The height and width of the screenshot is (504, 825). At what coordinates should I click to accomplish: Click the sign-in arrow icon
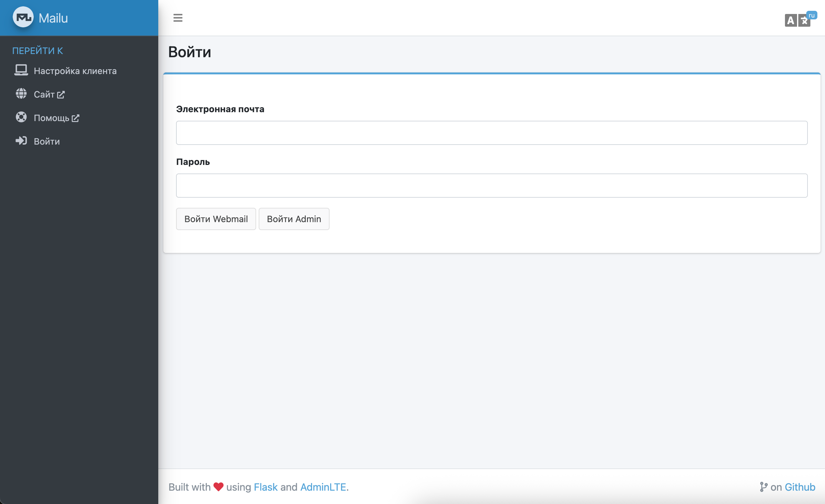(x=21, y=141)
